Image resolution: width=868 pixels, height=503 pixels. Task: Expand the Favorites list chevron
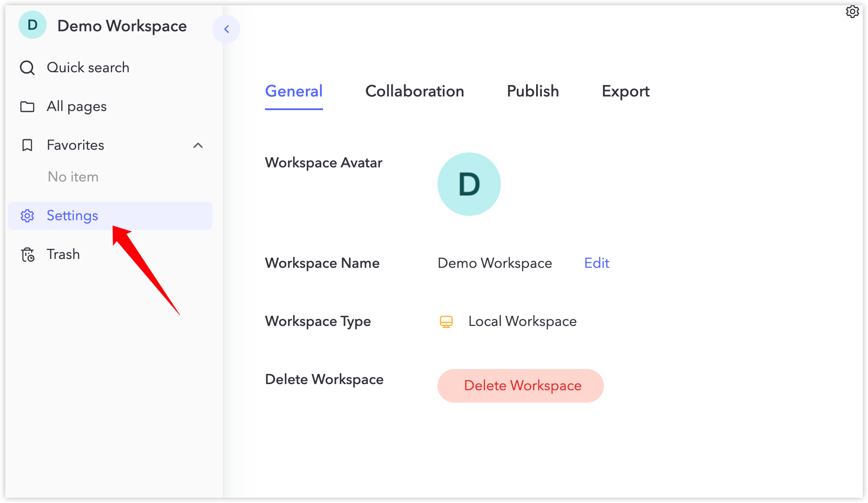199,145
